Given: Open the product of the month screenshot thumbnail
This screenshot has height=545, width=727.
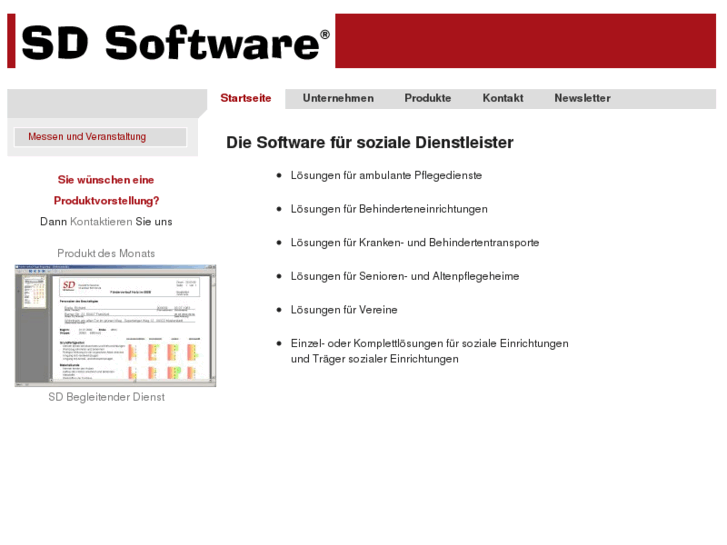Looking at the screenshot, I should pyautogui.click(x=115, y=326).
